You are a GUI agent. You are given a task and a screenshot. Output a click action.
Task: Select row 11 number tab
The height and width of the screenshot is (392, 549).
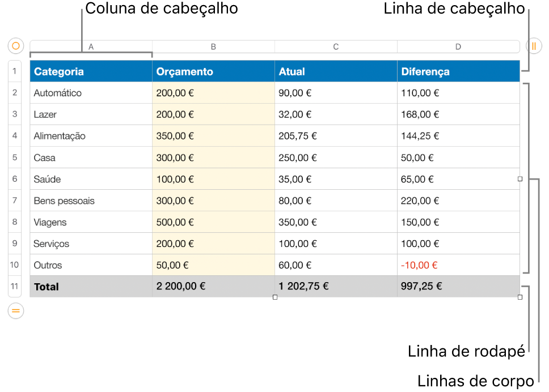(15, 286)
